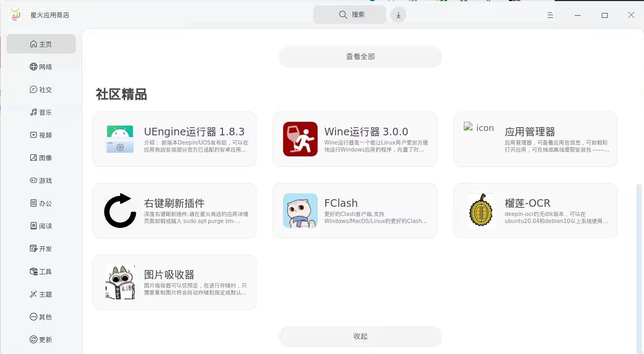The image size is (644, 354).
Task: Click the Wine运行器 description text
Action: click(x=376, y=146)
